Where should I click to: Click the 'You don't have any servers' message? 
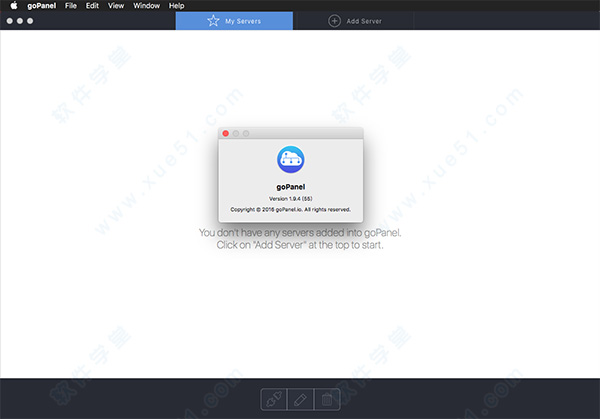point(300,233)
